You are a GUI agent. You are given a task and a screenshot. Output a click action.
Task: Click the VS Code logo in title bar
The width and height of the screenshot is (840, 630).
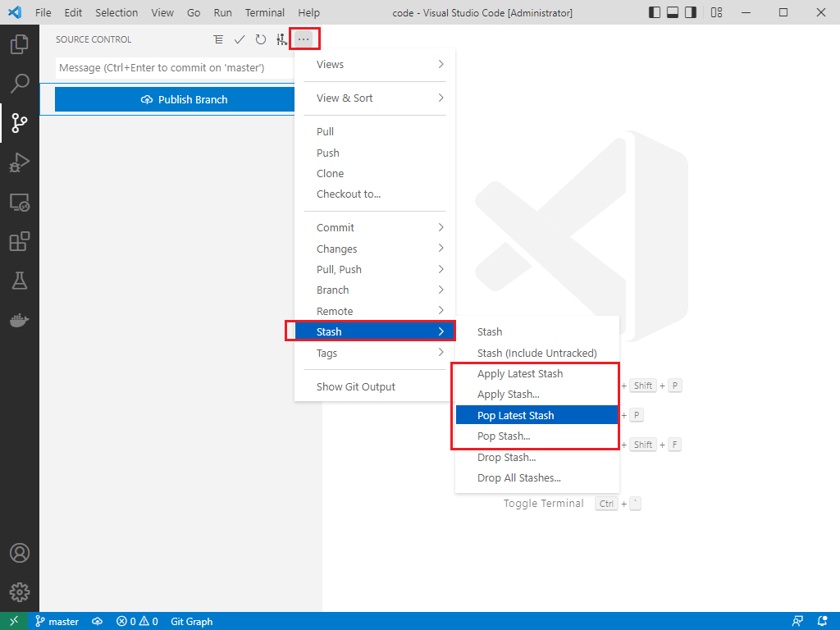tap(15, 12)
